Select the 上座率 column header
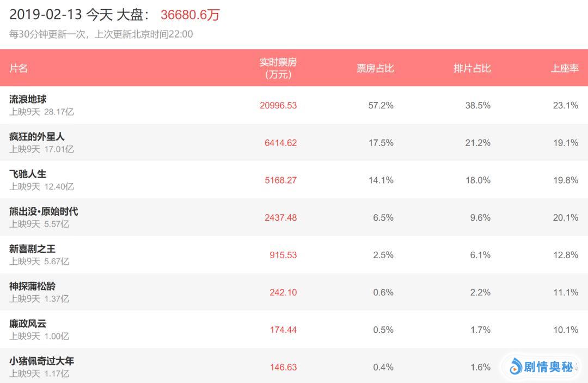Image resolution: width=588 pixels, height=383 pixels. 565,68
